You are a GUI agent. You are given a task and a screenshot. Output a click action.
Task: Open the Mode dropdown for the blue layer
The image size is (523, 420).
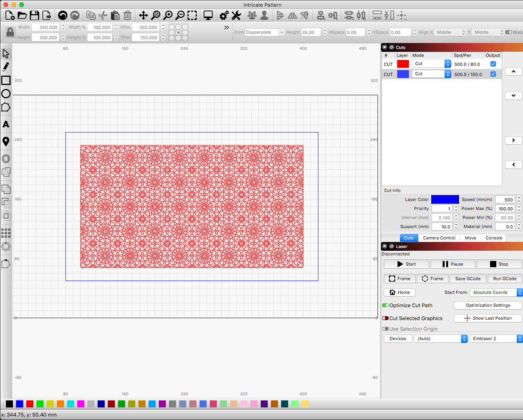click(x=448, y=74)
